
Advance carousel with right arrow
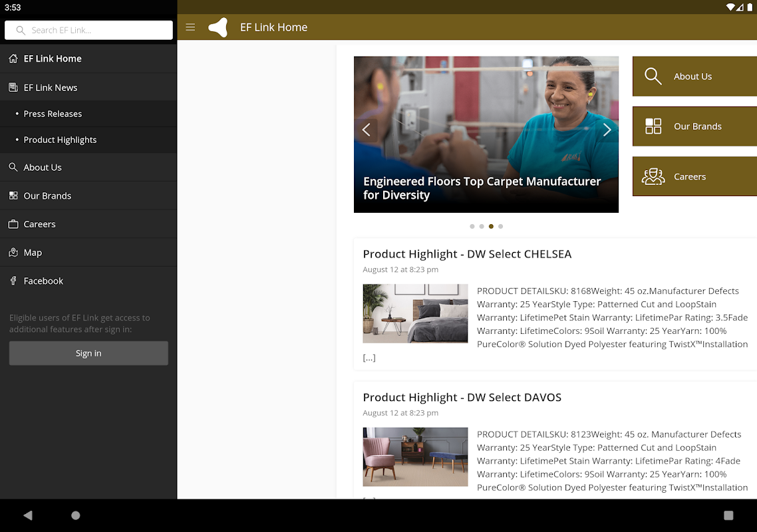pyautogui.click(x=606, y=130)
